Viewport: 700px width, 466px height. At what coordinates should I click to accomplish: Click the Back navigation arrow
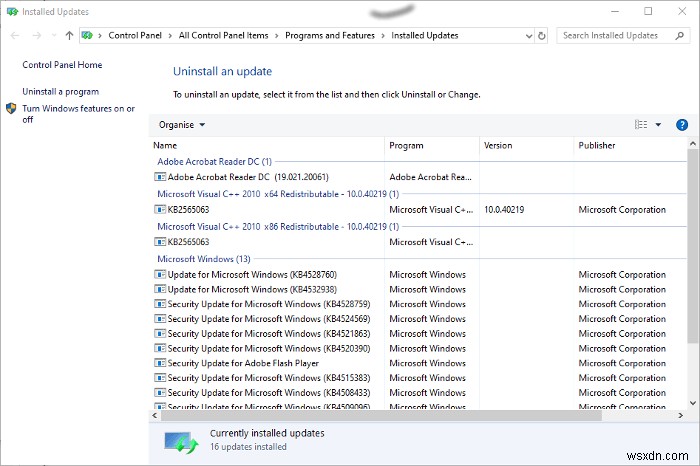[x=15, y=36]
